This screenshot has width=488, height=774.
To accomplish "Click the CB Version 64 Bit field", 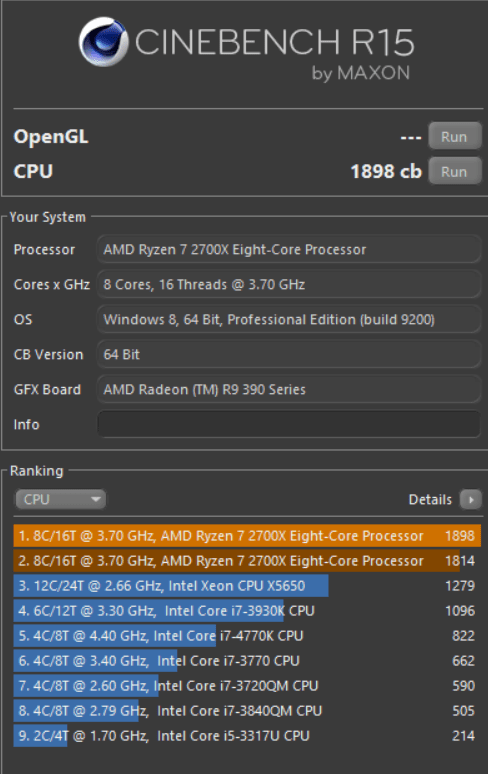I will [x=289, y=354].
